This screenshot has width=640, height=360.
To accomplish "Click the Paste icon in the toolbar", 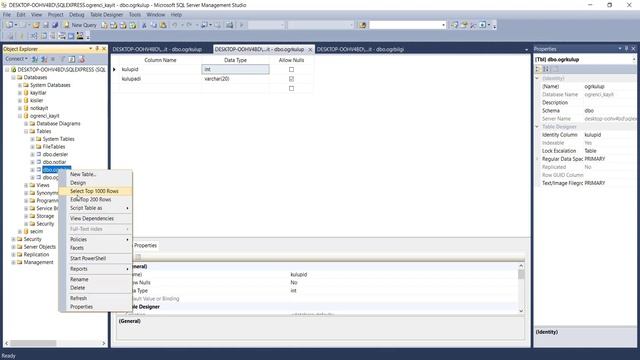I will point(163,25).
